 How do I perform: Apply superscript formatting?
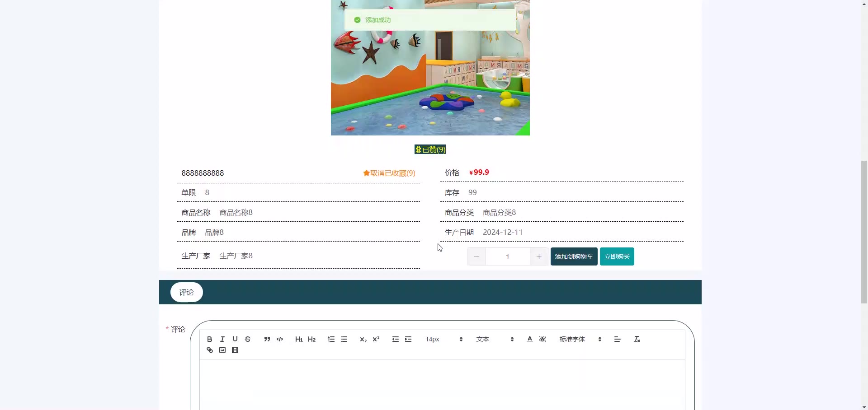[376, 339]
